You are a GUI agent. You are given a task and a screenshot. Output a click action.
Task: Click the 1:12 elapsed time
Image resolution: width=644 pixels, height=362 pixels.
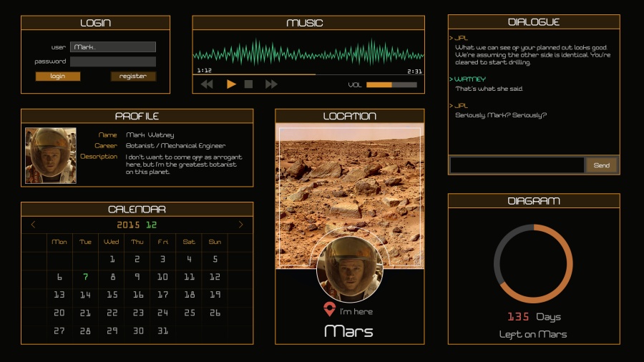tap(204, 71)
